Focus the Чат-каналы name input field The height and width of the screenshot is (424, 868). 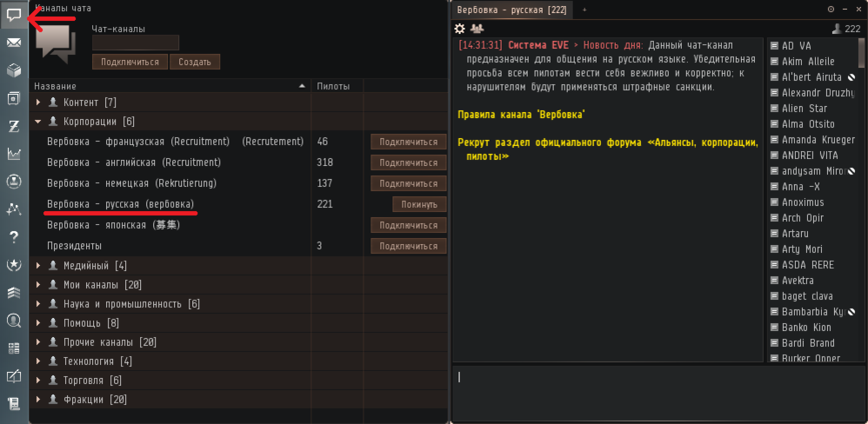[136, 43]
